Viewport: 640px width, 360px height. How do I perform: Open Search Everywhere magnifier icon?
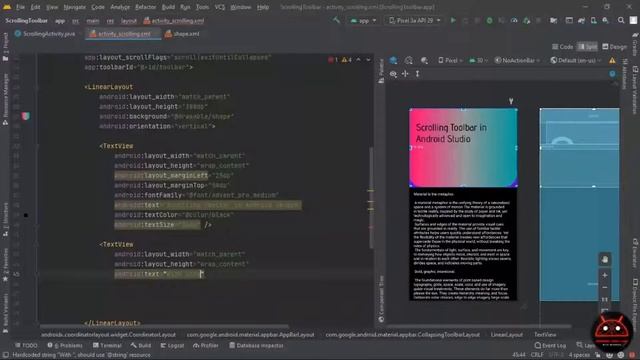[621, 20]
